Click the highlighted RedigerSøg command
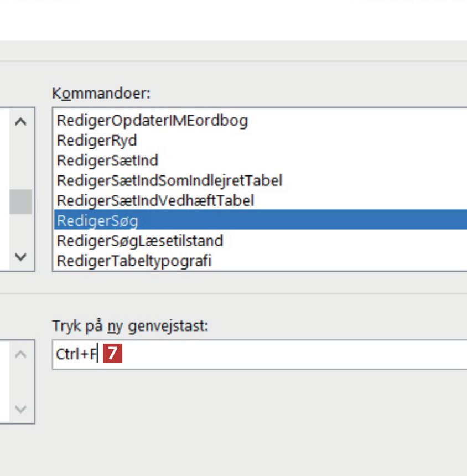Screen dimensions: 467x476 coord(97,221)
